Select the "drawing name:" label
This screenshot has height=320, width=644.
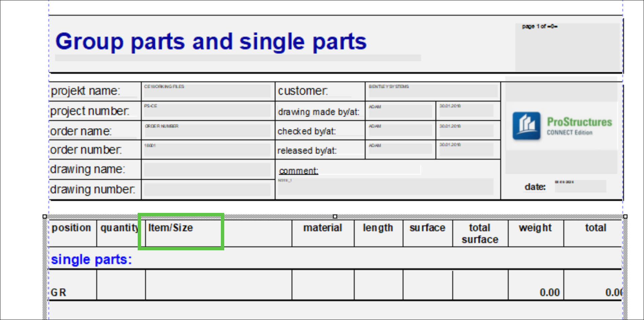tap(88, 169)
